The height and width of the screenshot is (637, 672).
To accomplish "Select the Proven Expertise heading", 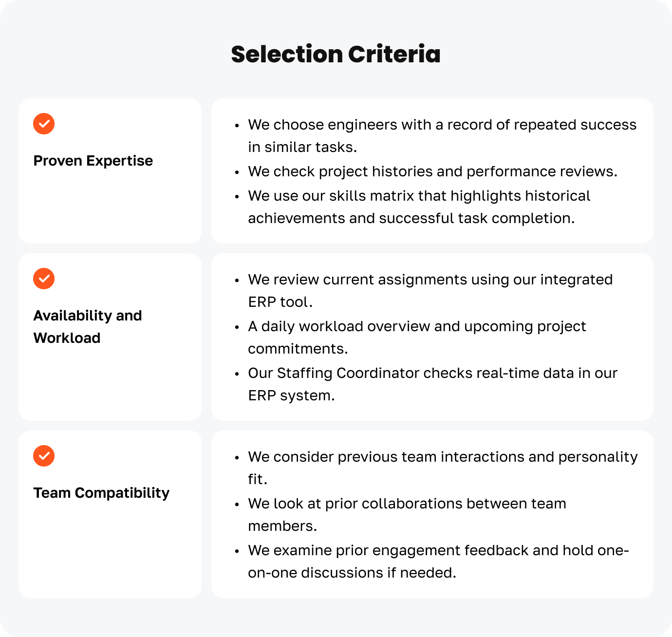I will (x=93, y=161).
